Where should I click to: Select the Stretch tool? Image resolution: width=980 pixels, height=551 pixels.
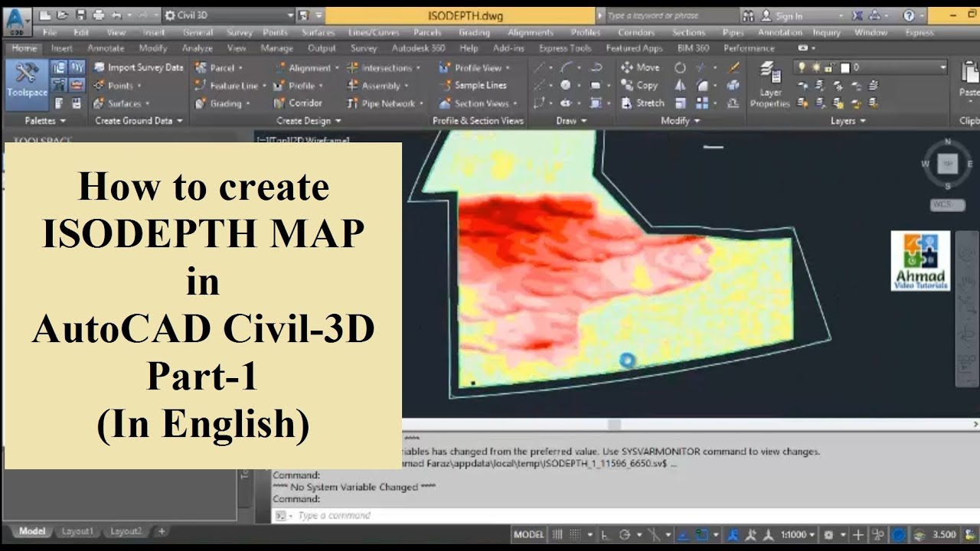(x=642, y=103)
